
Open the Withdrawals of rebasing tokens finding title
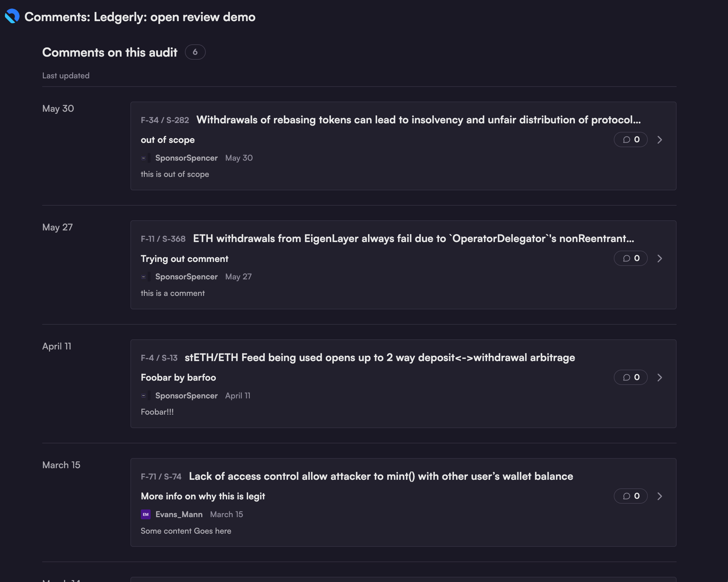[x=418, y=120]
